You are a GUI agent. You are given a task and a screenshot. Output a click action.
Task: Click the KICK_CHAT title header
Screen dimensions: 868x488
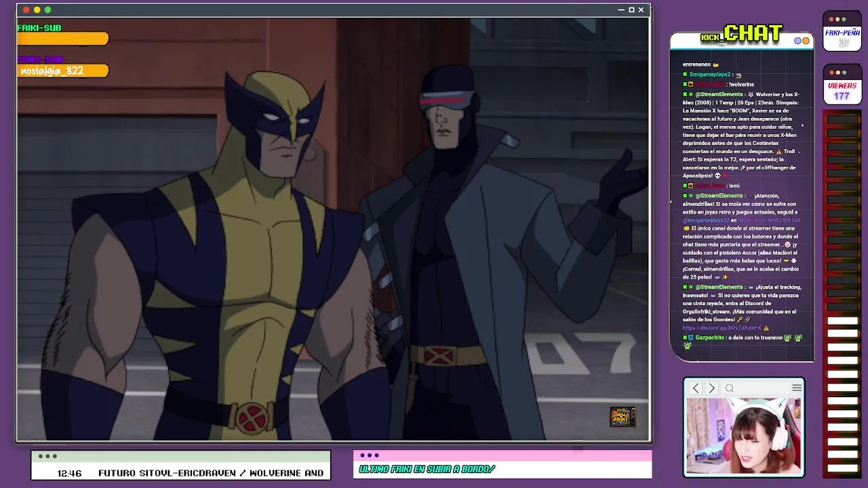coord(742,35)
